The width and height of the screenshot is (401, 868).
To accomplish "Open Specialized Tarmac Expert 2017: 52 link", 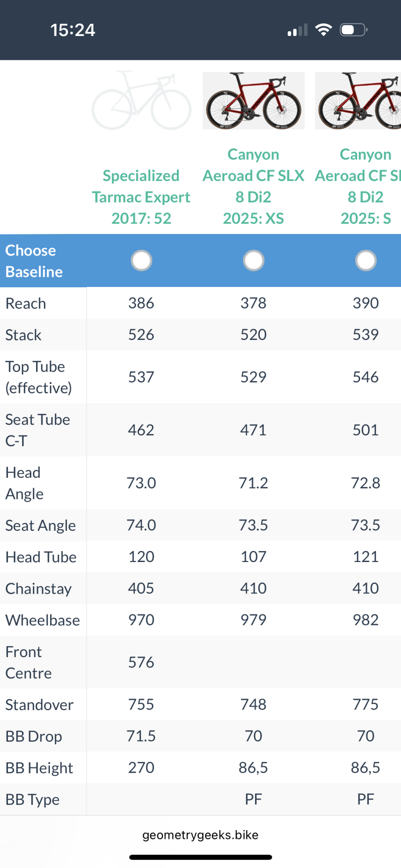I will (141, 197).
